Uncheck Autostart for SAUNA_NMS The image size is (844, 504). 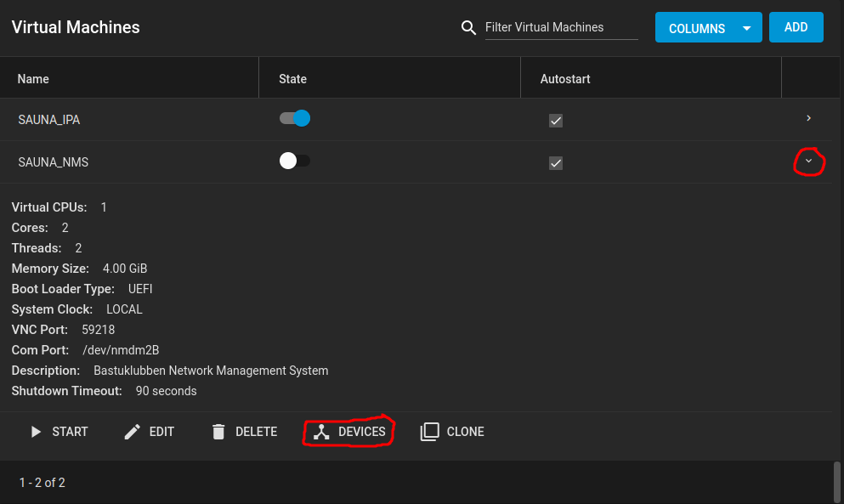(x=556, y=162)
